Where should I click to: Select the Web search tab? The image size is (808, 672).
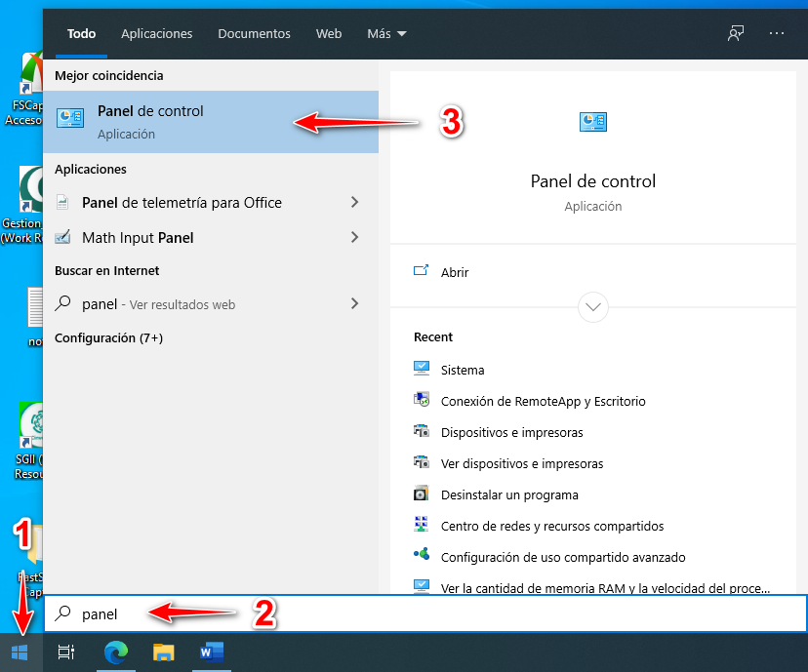pyautogui.click(x=329, y=33)
